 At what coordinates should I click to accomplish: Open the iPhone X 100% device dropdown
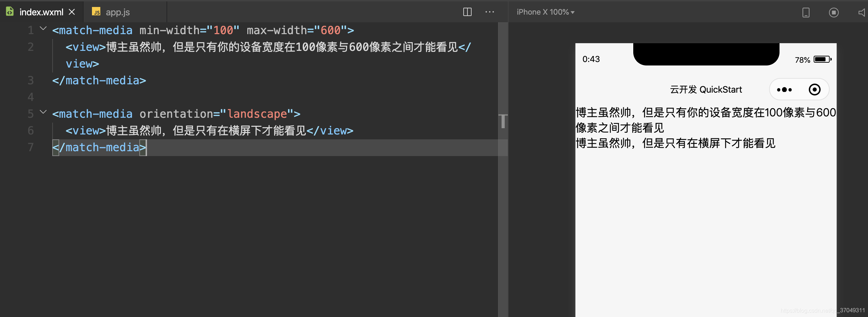point(545,12)
